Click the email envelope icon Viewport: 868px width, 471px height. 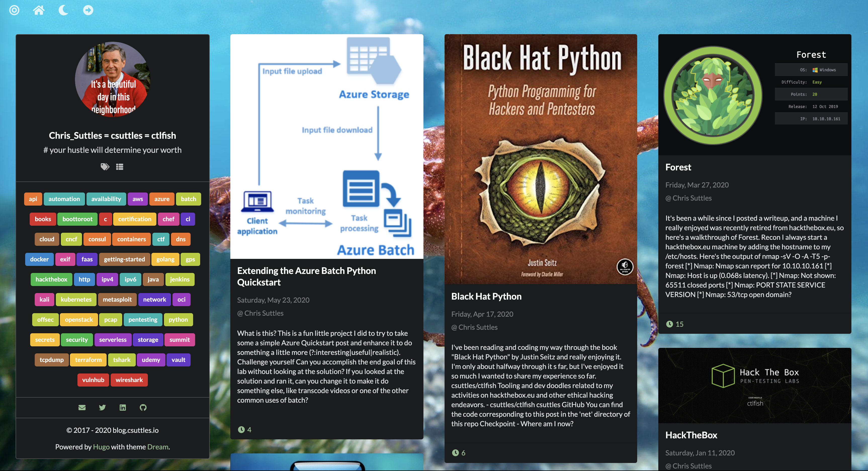[82, 407]
